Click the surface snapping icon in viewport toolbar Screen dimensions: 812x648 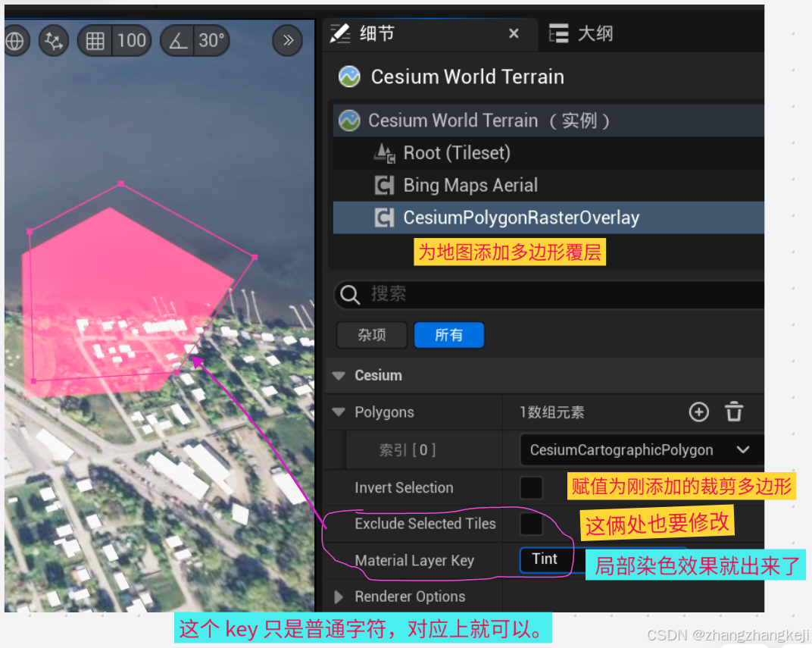pos(53,40)
